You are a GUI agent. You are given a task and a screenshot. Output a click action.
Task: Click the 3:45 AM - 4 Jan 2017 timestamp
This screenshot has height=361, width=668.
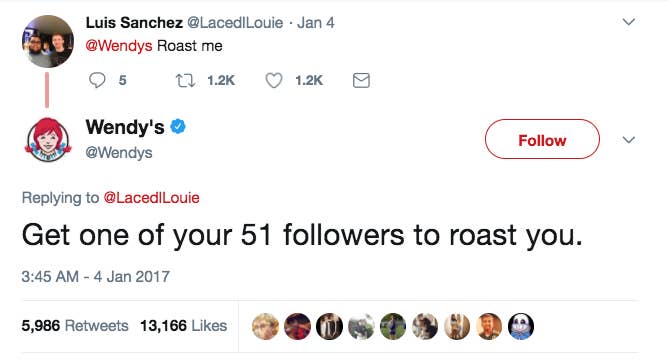pyautogui.click(x=95, y=277)
